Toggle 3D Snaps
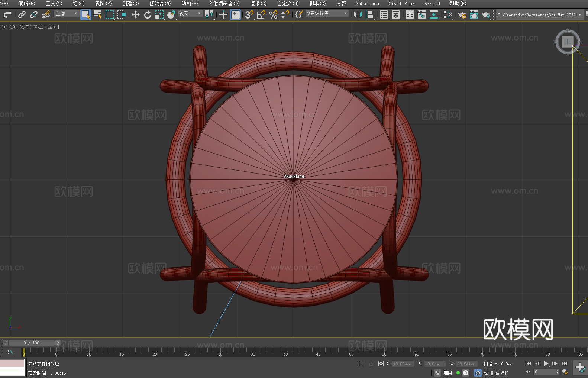The height and width of the screenshot is (378, 588). tap(249, 14)
